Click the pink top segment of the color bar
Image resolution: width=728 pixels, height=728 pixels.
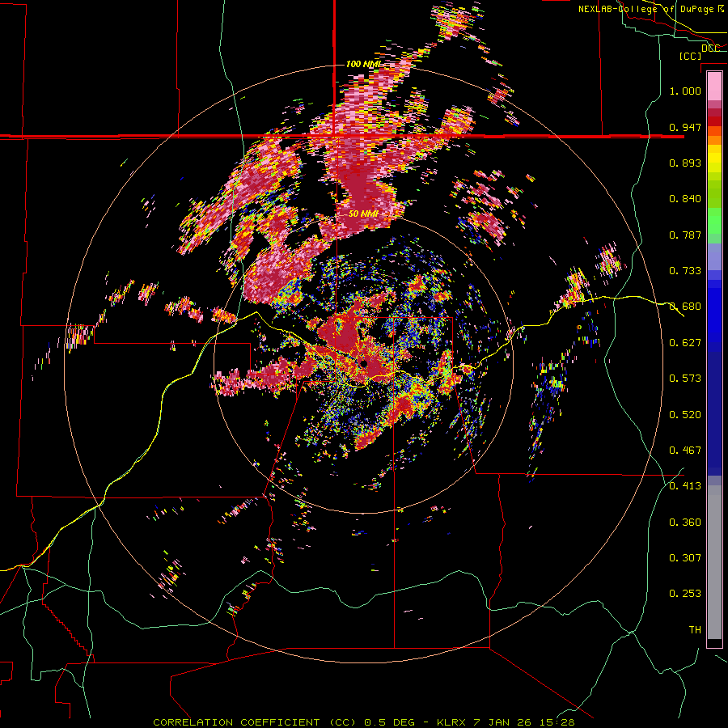pos(714,87)
